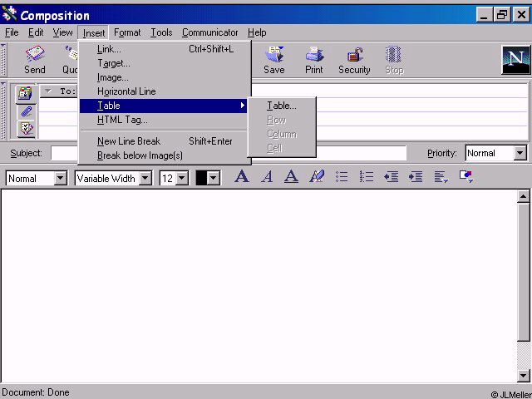This screenshot has height=399, width=532.
Task: Click the decrease indent icon
Action: click(391, 176)
